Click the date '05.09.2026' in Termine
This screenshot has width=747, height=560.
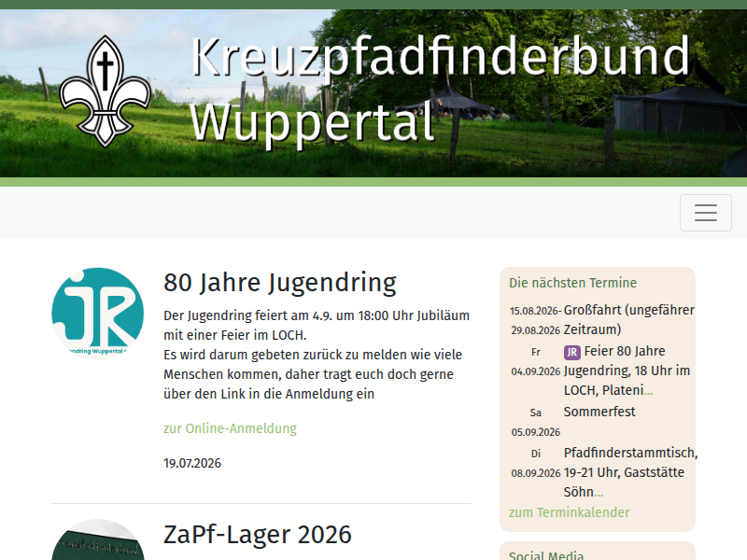pos(535,432)
